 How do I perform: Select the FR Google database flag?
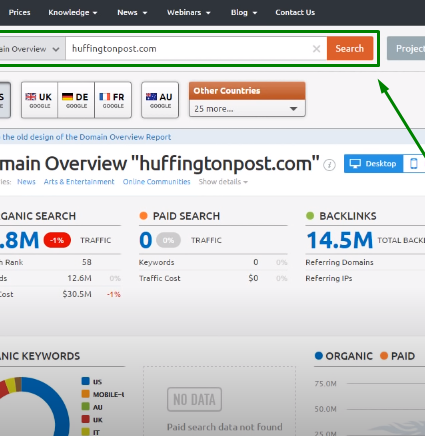pyautogui.click(x=113, y=100)
